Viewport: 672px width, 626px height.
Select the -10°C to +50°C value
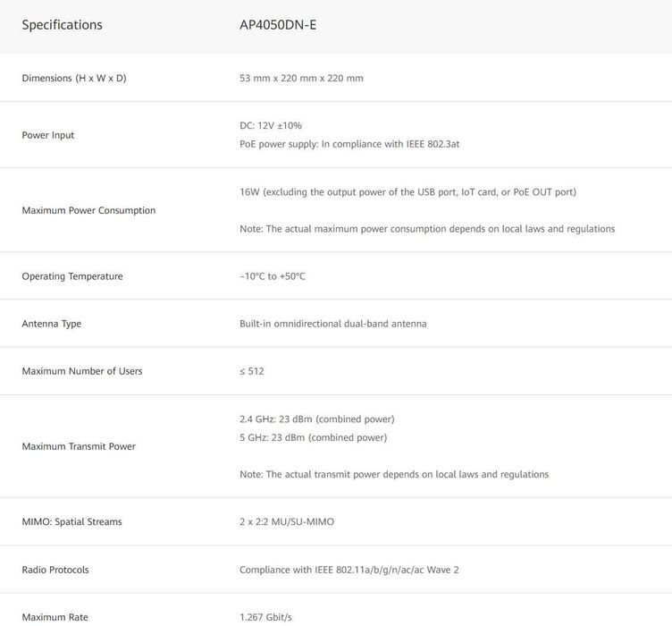(273, 276)
